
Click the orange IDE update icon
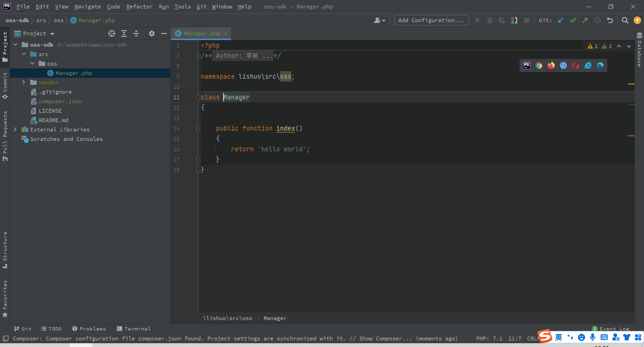coord(637,20)
